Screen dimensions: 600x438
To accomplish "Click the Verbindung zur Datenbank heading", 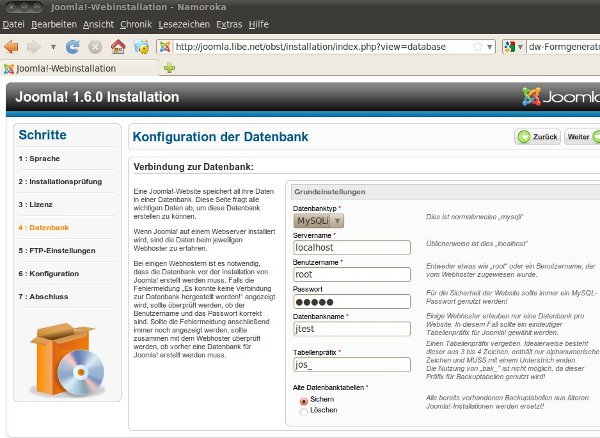I will coord(194,167).
